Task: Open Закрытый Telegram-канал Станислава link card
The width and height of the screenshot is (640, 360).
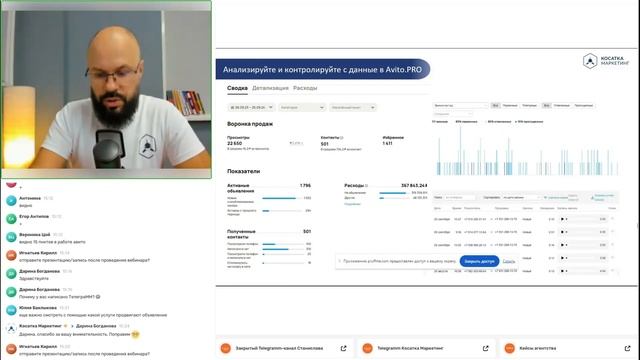Action: click(x=284, y=348)
